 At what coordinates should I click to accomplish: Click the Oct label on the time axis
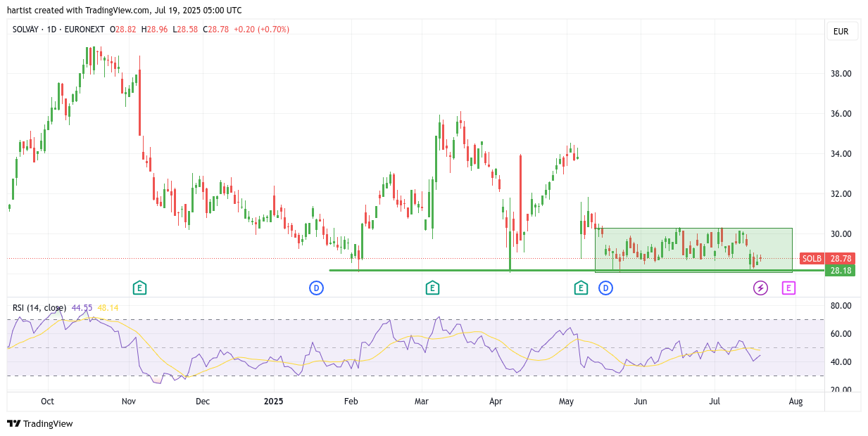[x=48, y=402]
